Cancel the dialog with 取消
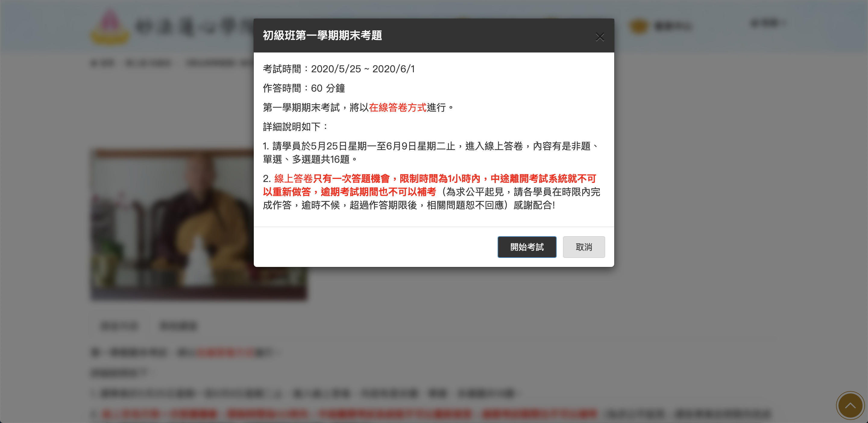This screenshot has width=868, height=423. pyautogui.click(x=583, y=247)
